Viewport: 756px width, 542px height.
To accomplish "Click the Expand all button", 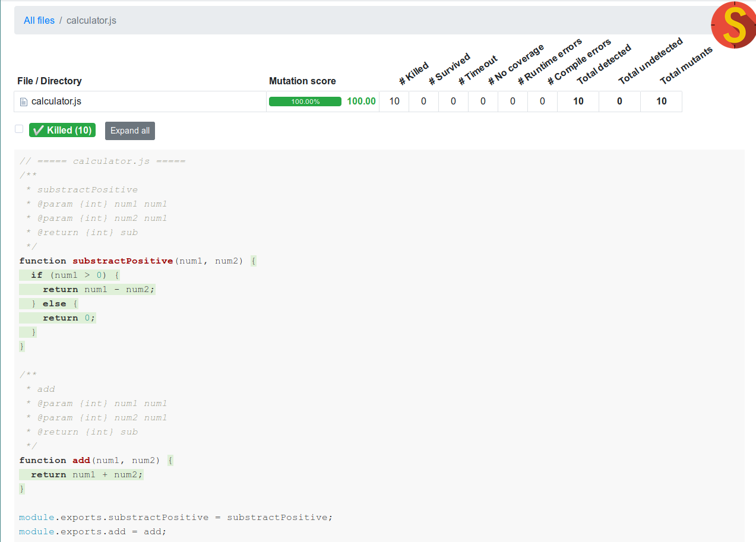I will pyautogui.click(x=129, y=131).
